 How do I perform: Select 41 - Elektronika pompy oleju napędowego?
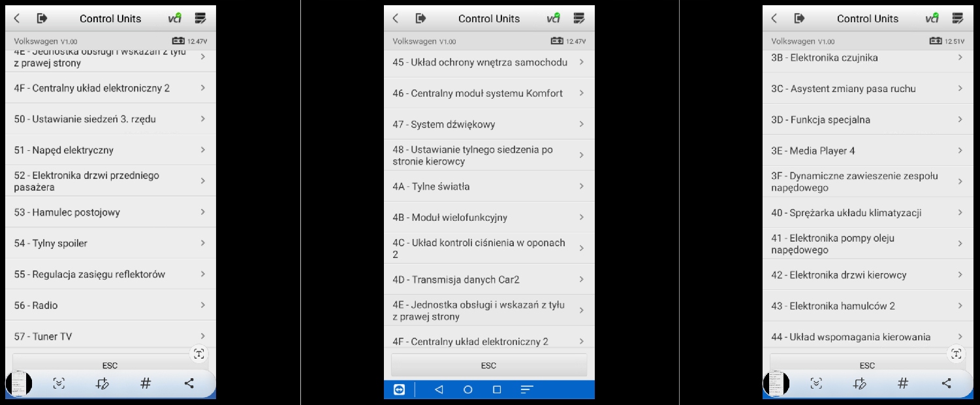[x=868, y=244]
